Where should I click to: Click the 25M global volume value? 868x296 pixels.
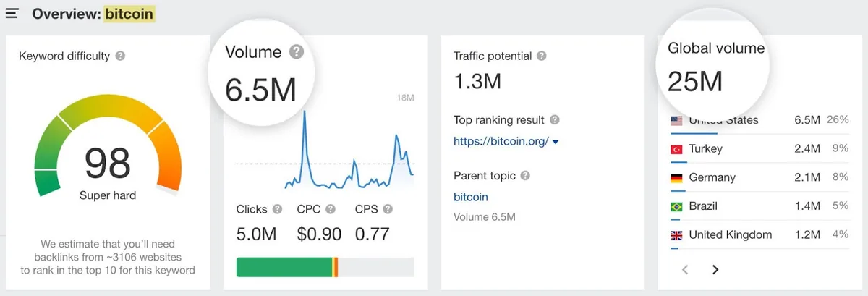coord(695,82)
